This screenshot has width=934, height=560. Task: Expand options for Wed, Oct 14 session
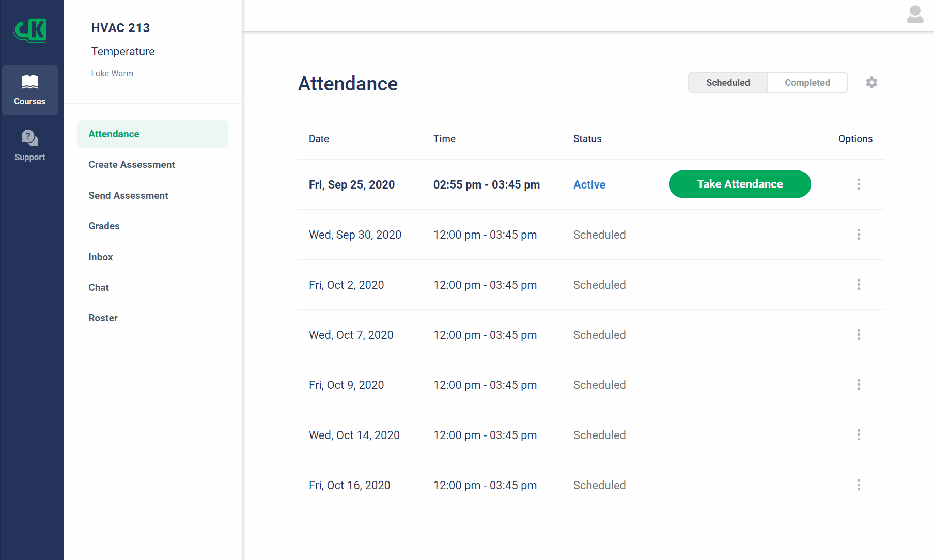coord(859,435)
